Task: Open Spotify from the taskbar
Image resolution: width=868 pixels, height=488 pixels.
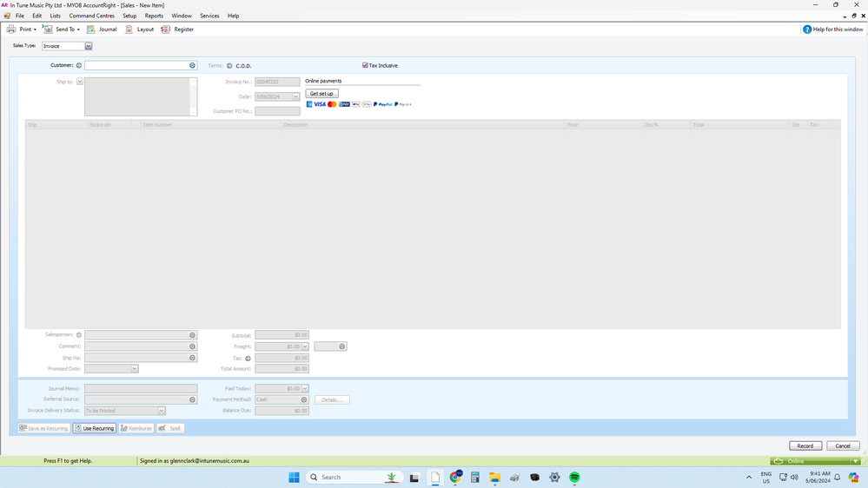Action: (574, 478)
